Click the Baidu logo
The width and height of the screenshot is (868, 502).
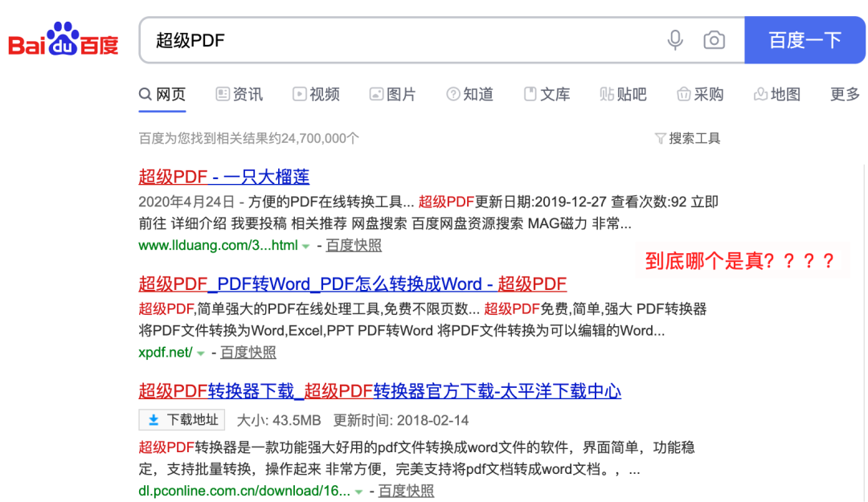click(x=63, y=40)
